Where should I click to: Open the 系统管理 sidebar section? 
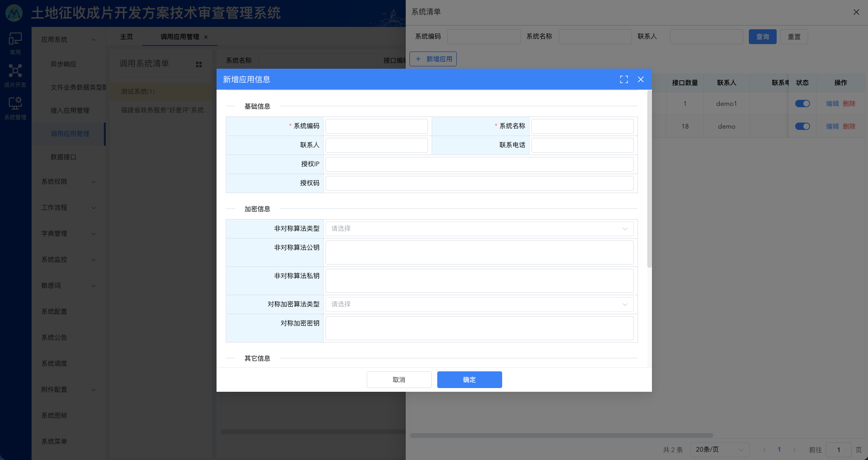pyautogui.click(x=15, y=107)
